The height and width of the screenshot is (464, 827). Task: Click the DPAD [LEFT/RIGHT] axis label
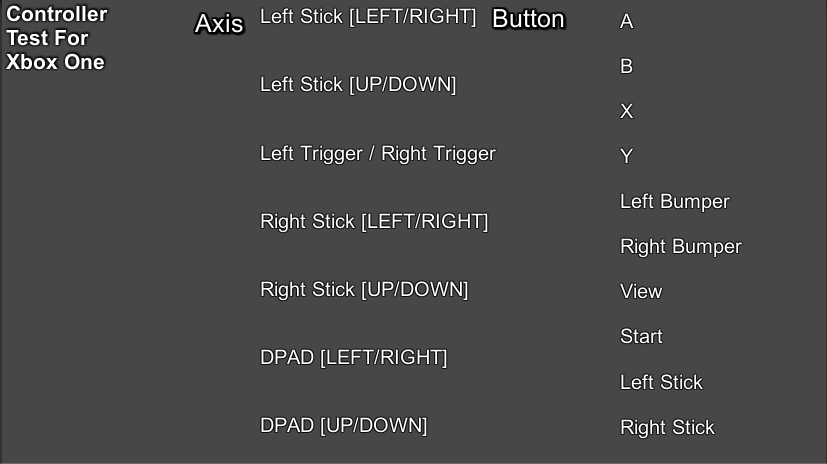coord(353,357)
